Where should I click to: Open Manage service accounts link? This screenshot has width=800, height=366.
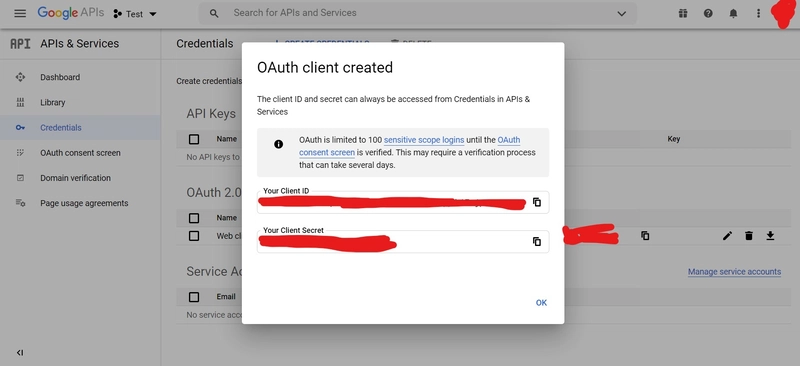pyautogui.click(x=734, y=272)
